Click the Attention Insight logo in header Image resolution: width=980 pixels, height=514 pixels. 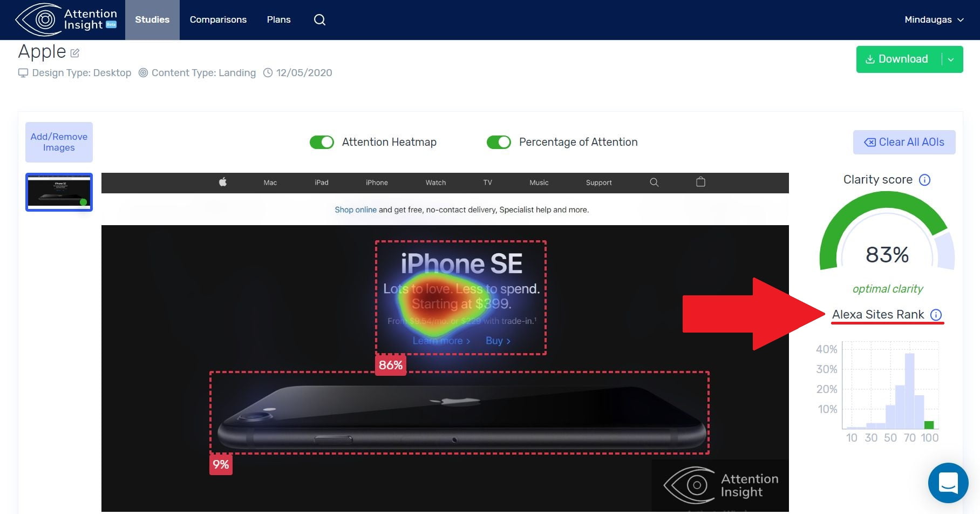66,19
